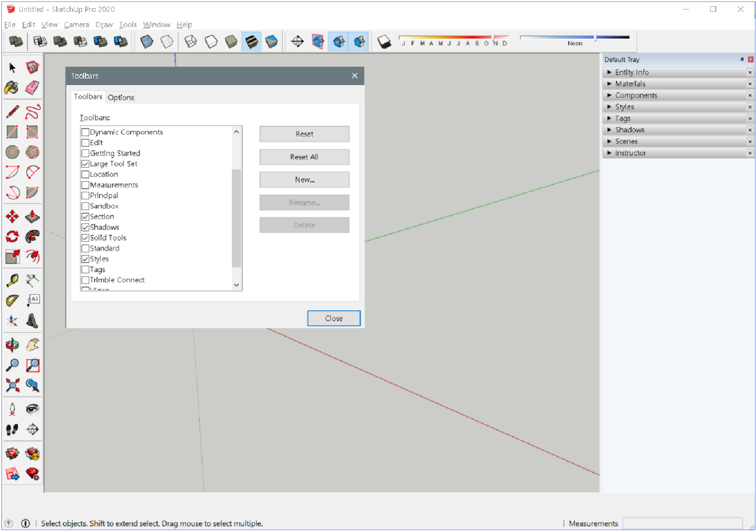Image resolution: width=756 pixels, height=532 pixels.
Task: Select the Walk footprints tool
Action: click(12, 429)
